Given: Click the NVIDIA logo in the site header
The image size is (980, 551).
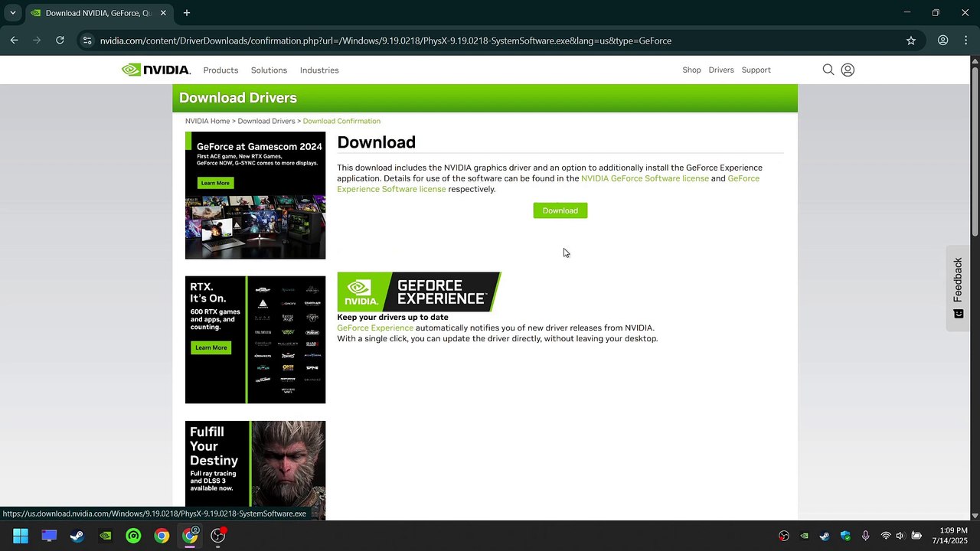Looking at the screenshot, I should (x=156, y=70).
